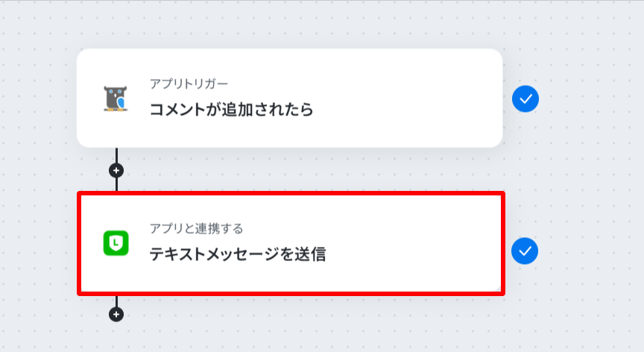Click blank canvas above the trigger card
The width and height of the screenshot is (644, 352).
(288, 25)
